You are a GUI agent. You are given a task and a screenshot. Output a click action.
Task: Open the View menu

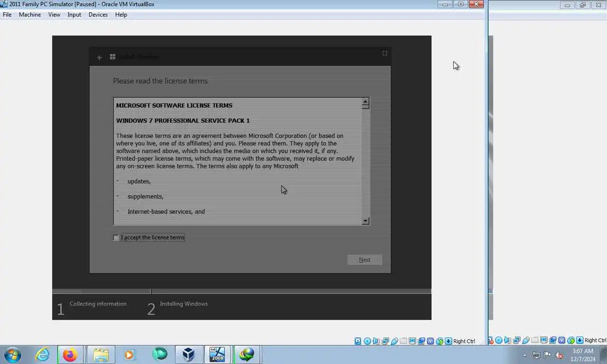[x=54, y=15]
